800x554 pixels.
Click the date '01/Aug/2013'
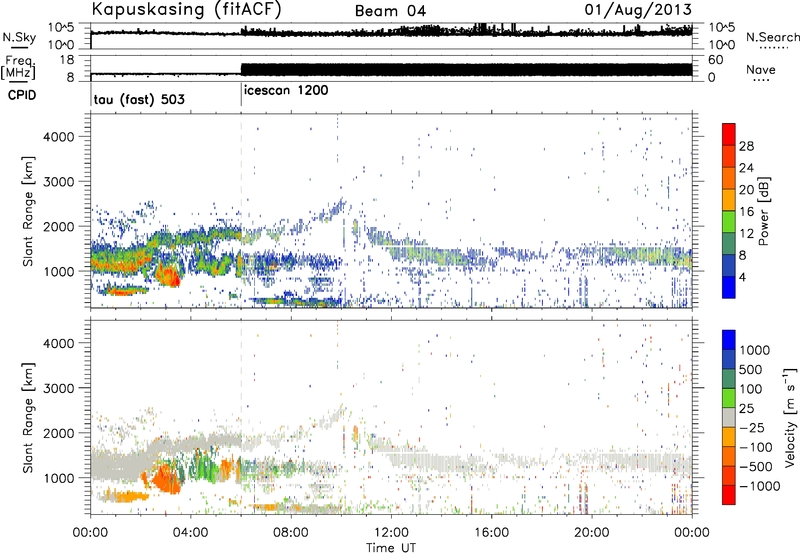coord(638,10)
